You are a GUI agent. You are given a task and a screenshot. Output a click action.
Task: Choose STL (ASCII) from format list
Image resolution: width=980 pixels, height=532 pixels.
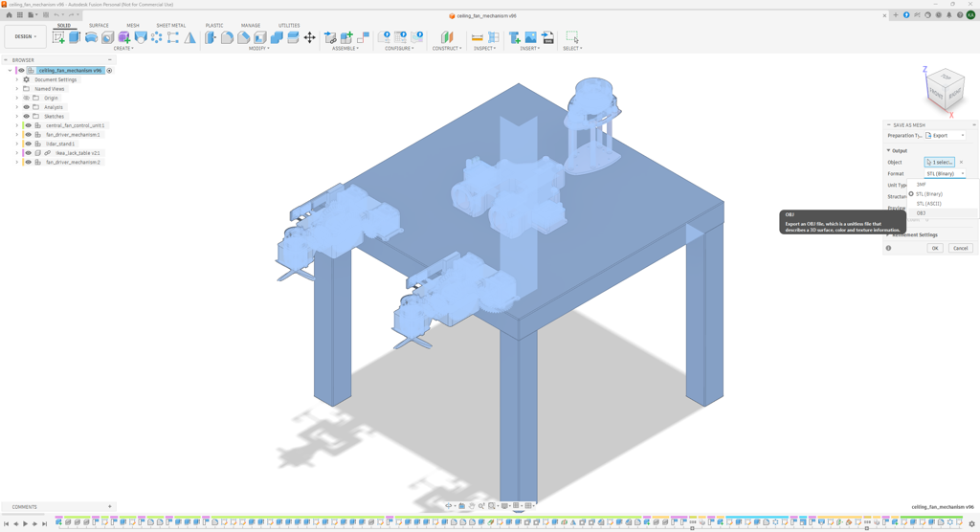[943, 204]
